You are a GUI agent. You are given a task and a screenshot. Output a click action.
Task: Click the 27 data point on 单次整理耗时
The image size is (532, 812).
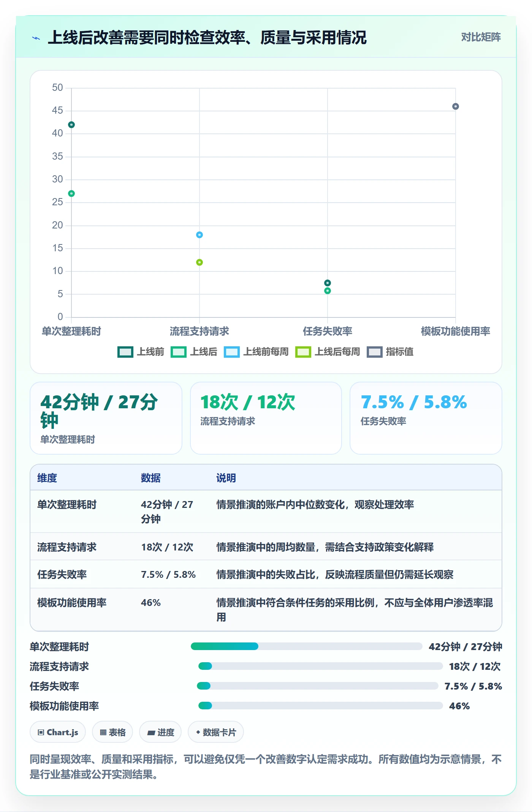tap(71, 193)
